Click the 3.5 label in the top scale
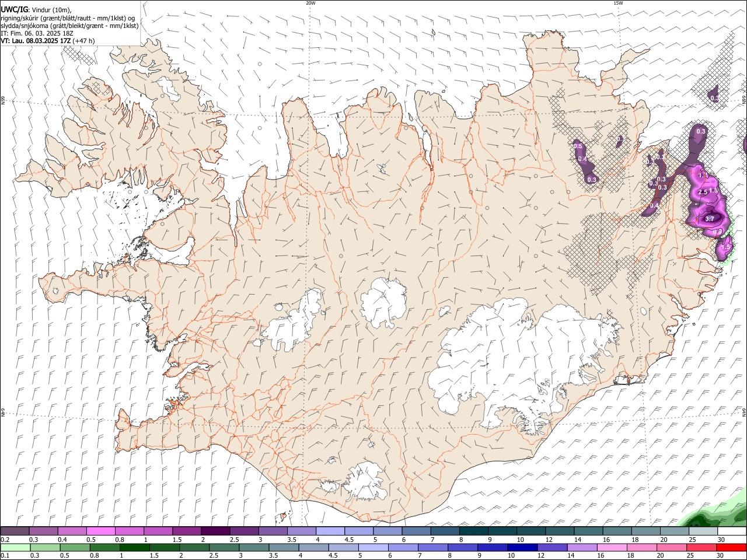This screenshot has width=747, height=560. point(291,540)
